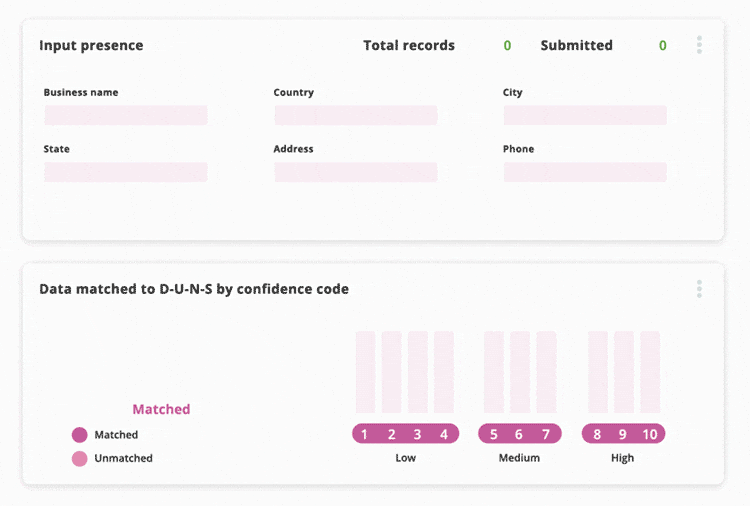Click the Total records count value
The height and width of the screenshot is (506, 750).
pyautogui.click(x=507, y=45)
